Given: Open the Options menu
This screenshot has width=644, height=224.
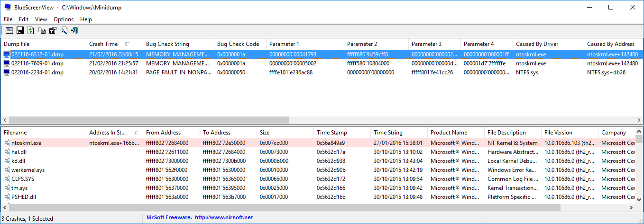Looking at the screenshot, I should click(x=63, y=19).
